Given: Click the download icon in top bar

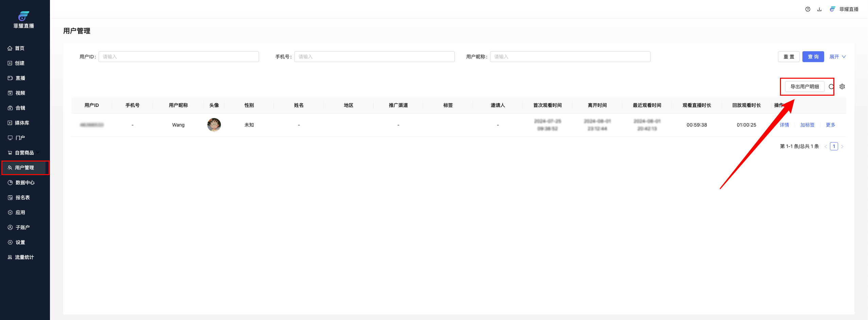Looking at the screenshot, I should [x=819, y=9].
